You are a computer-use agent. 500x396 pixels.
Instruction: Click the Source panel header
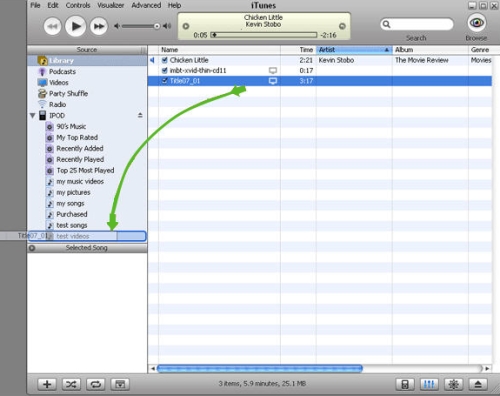pyautogui.click(x=87, y=50)
